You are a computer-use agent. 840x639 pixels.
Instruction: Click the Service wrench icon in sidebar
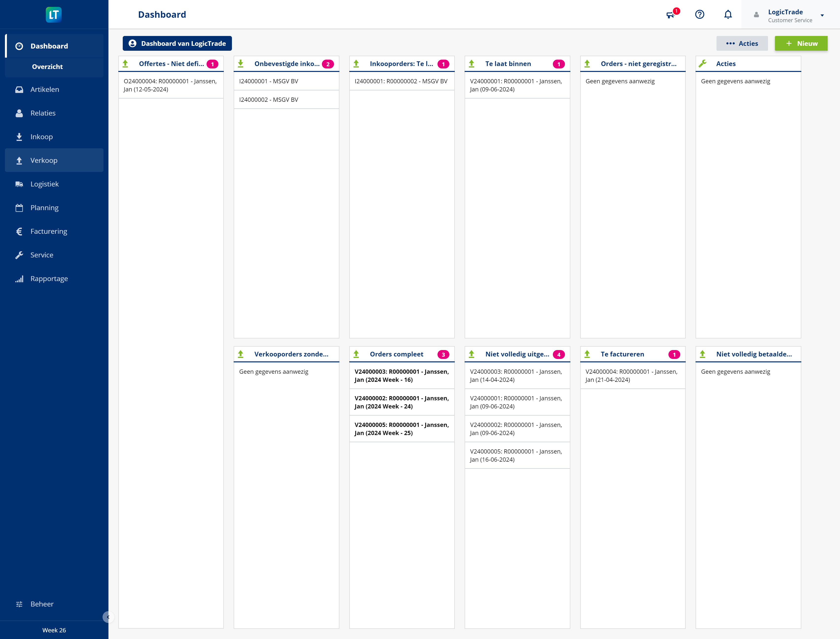(19, 255)
